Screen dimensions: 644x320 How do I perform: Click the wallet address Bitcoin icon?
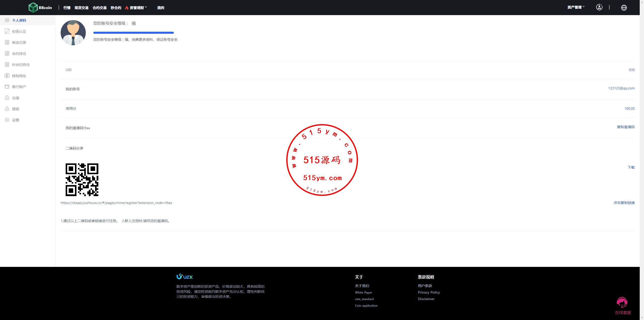(7, 76)
